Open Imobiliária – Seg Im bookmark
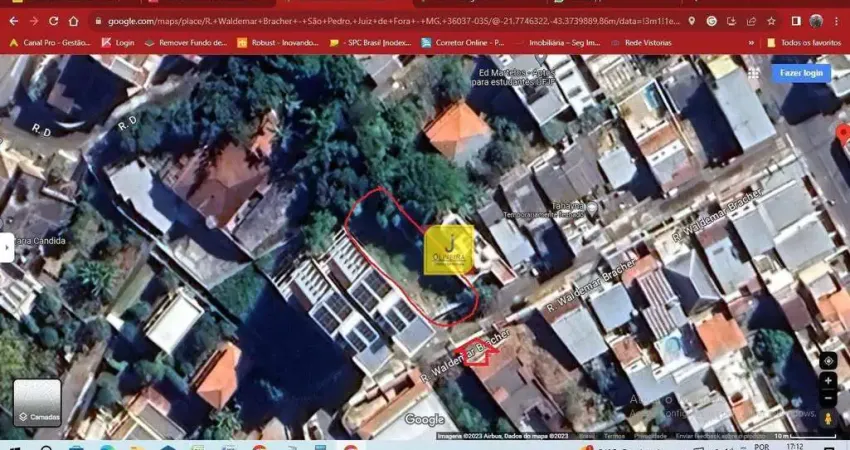 [557, 42]
